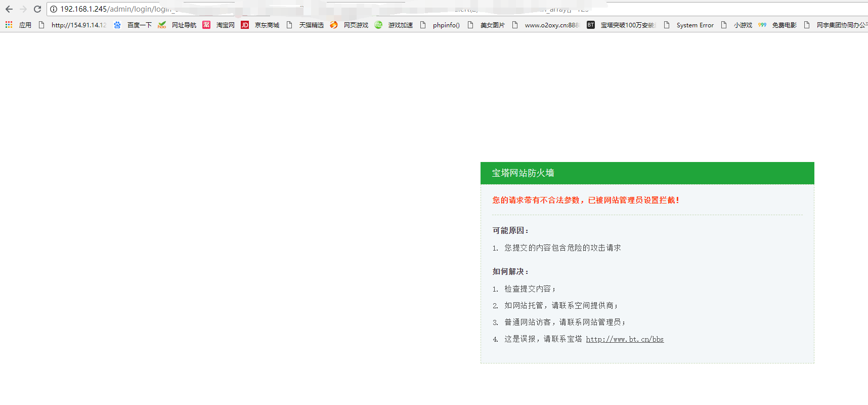
Task: Click the page icon before 天猫精选
Action: click(x=289, y=25)
